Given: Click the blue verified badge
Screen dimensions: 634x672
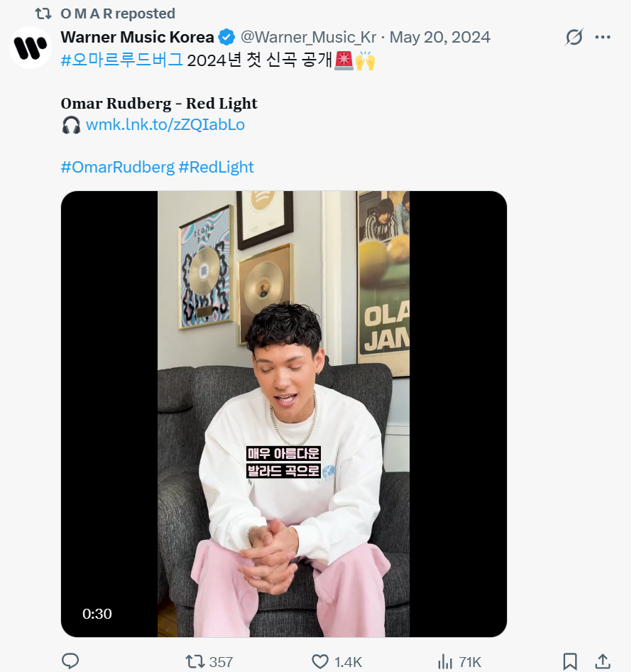Looking at the screenshot, I should (226, 37).
